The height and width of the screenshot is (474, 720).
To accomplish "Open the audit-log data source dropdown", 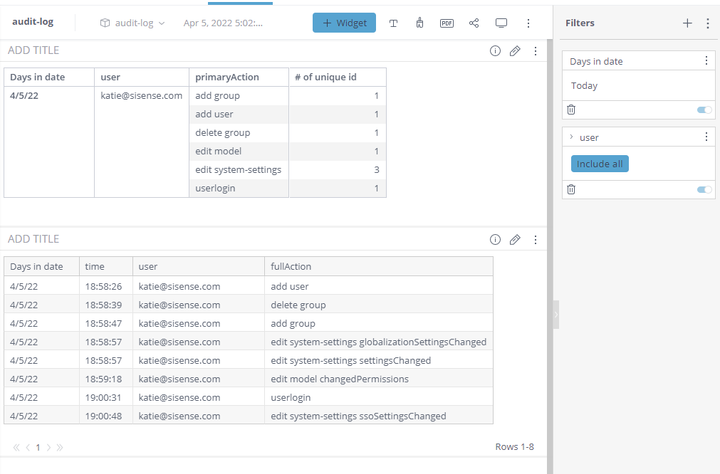I will 133,23.
